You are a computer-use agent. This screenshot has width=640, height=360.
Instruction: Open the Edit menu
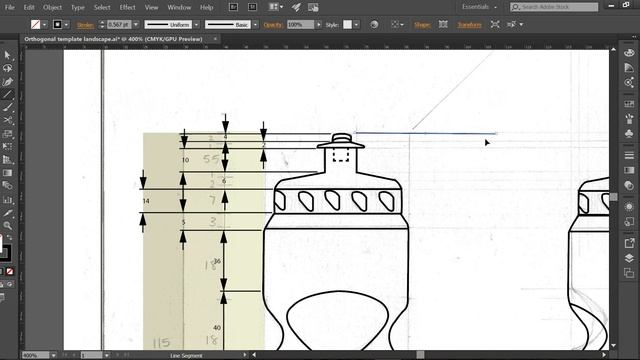point(29,7)
